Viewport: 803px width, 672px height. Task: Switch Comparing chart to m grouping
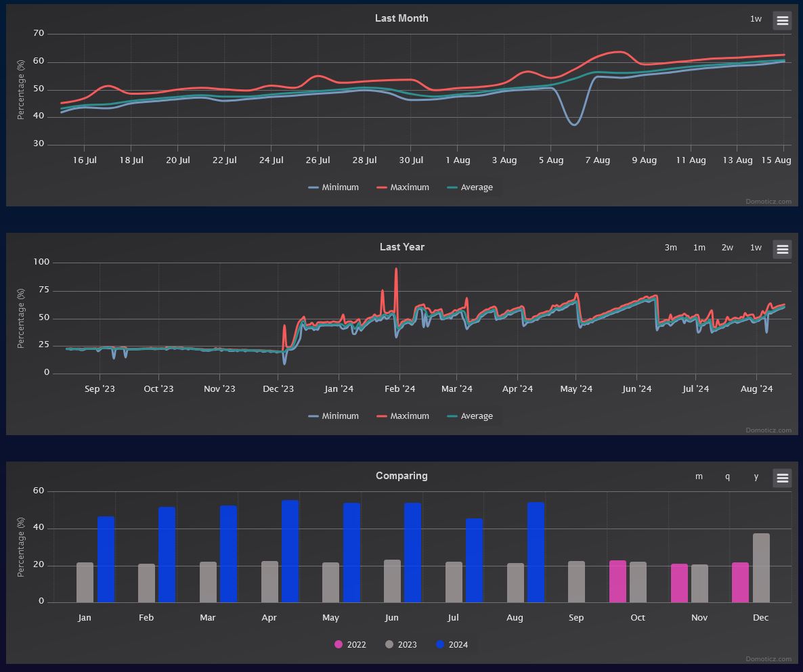coord(699,476)
